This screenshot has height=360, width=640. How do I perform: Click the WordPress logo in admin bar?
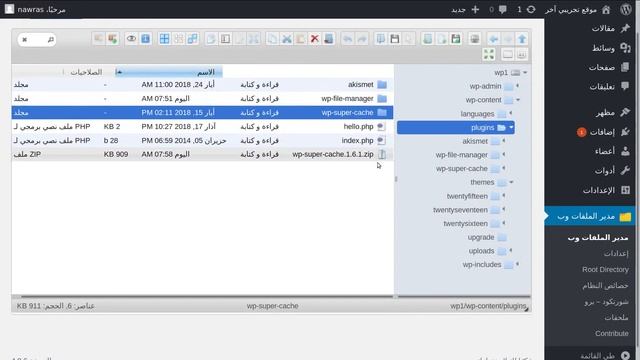(626, 9)
